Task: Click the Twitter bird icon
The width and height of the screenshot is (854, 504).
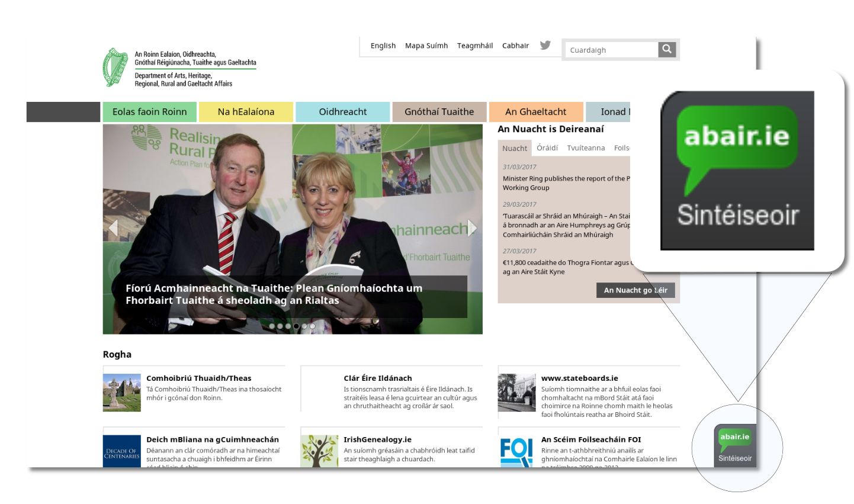Action: pos(545,44)
